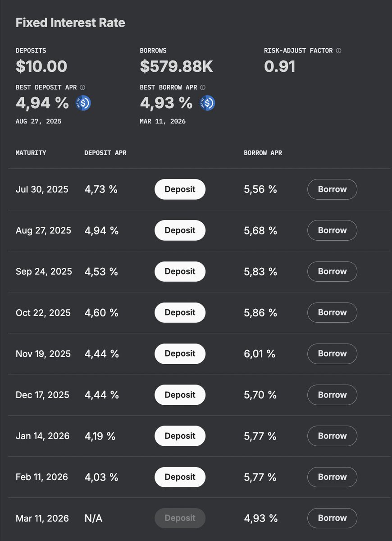Click the Best Borrow APR info icon
Image resolution: width=392 pixels, height=541 pixels.
click(203, 87)
